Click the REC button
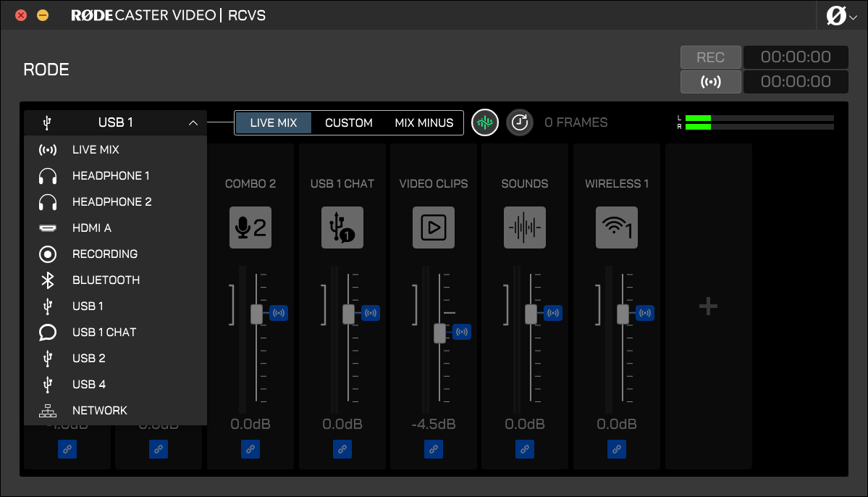868x497 pixels. (x=710, y=57)
